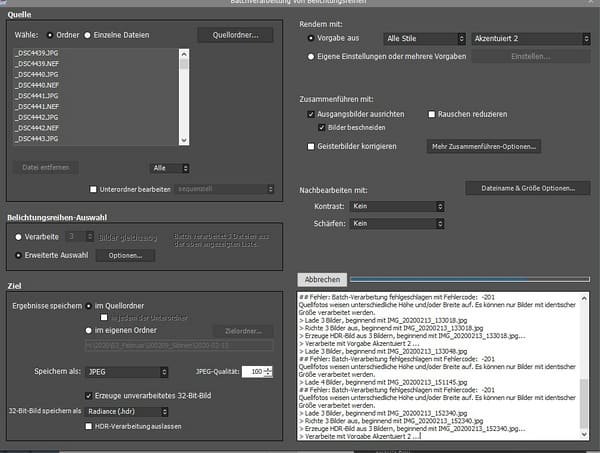Image resolution: width=600 pixels, height=453 pixels.
Task: Open Mehr Zusammenführen-Optionen... button
Action: click(484, 147)
